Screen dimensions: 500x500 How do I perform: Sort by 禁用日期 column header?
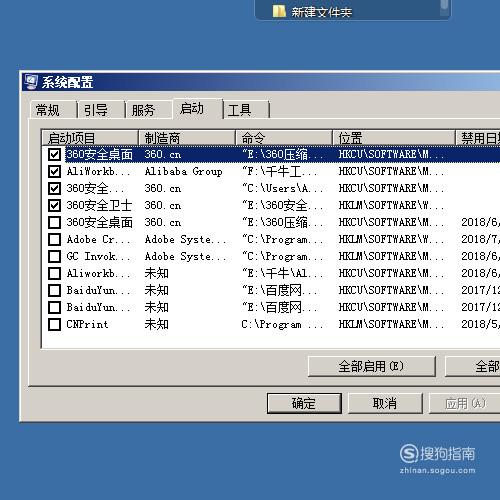coord(478,138)
